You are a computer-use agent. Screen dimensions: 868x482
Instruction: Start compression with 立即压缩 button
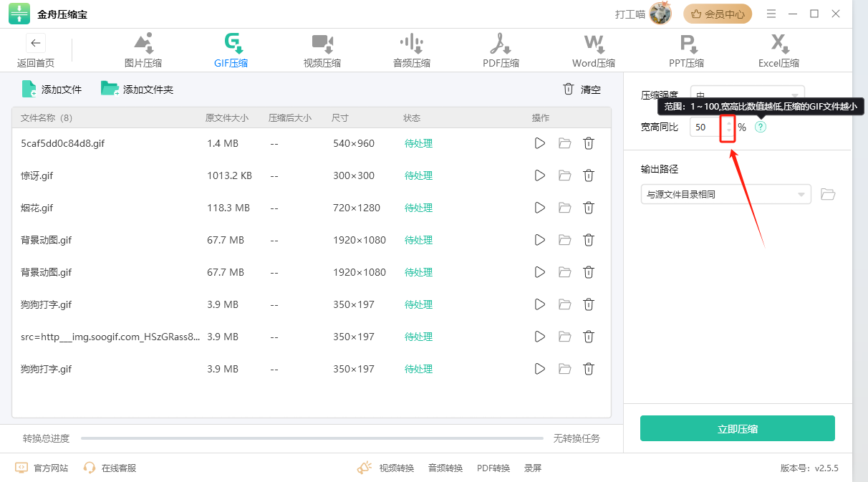pyautogui.click(x=737, y=429)
